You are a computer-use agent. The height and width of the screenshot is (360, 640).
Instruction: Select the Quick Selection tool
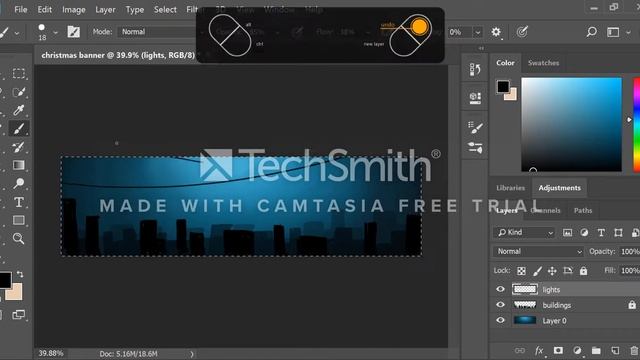pos(18,92)
